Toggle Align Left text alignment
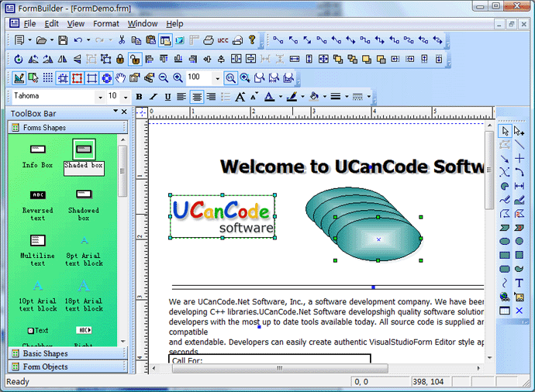Viewport: 535px width, 392px height. 181,97
